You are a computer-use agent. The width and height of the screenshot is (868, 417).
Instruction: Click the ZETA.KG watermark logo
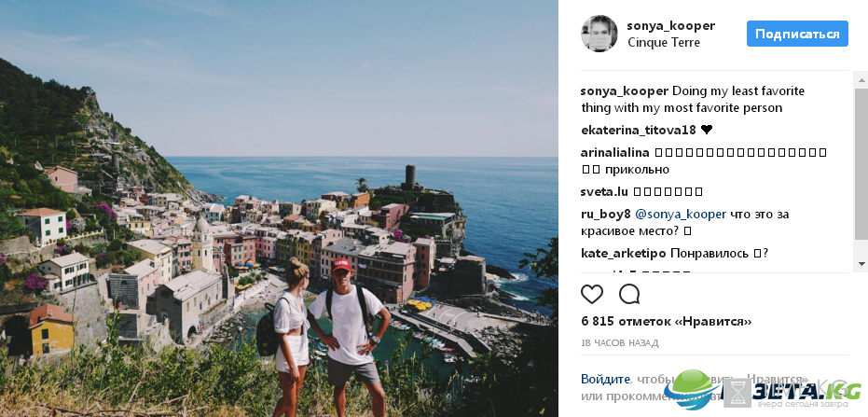(x=764, y=391)
